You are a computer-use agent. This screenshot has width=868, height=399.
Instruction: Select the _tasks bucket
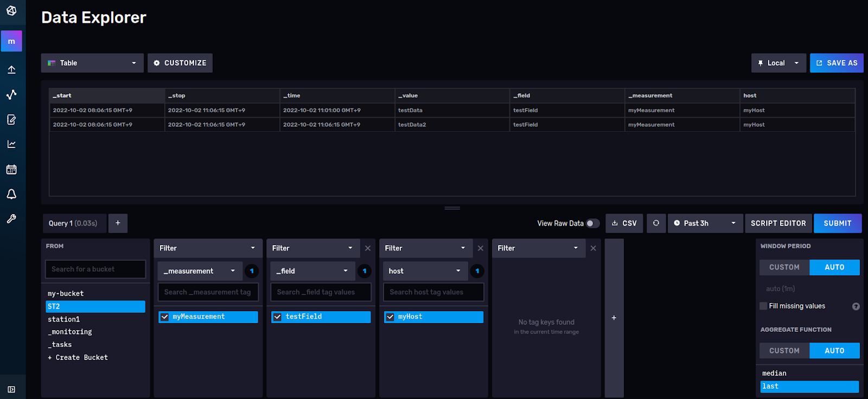(95, 345)
